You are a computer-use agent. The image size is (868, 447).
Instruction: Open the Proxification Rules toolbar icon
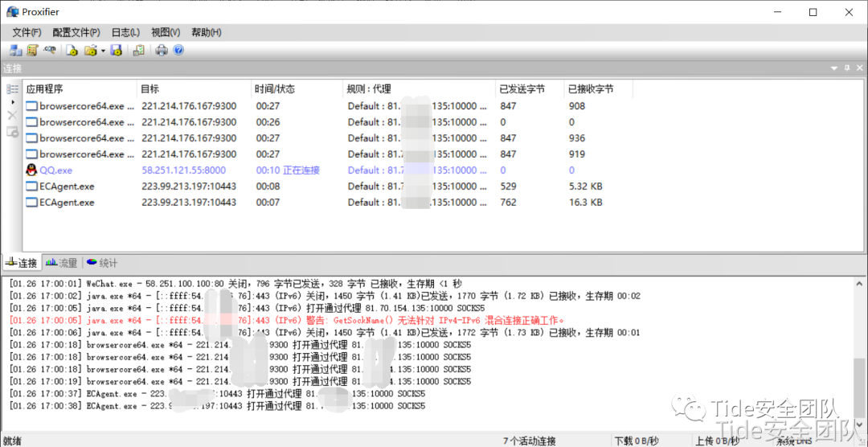[x=32, y=51]
